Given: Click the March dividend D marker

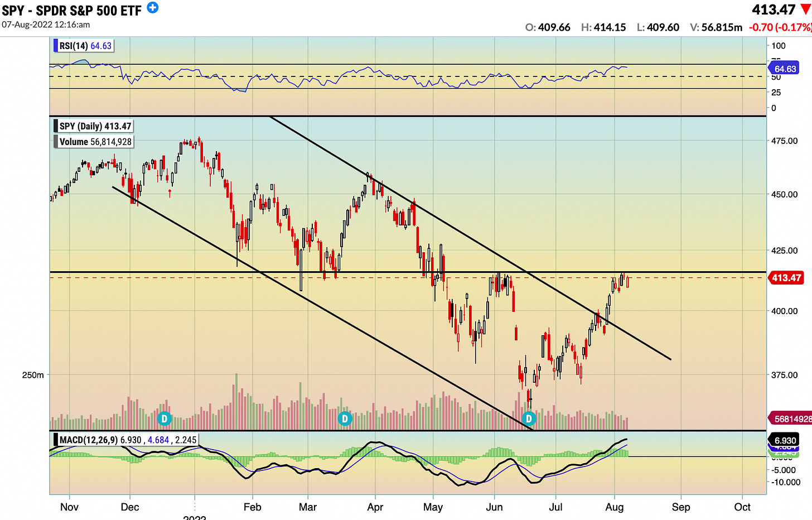Looking at the screenshot, I should coord(345,418).
